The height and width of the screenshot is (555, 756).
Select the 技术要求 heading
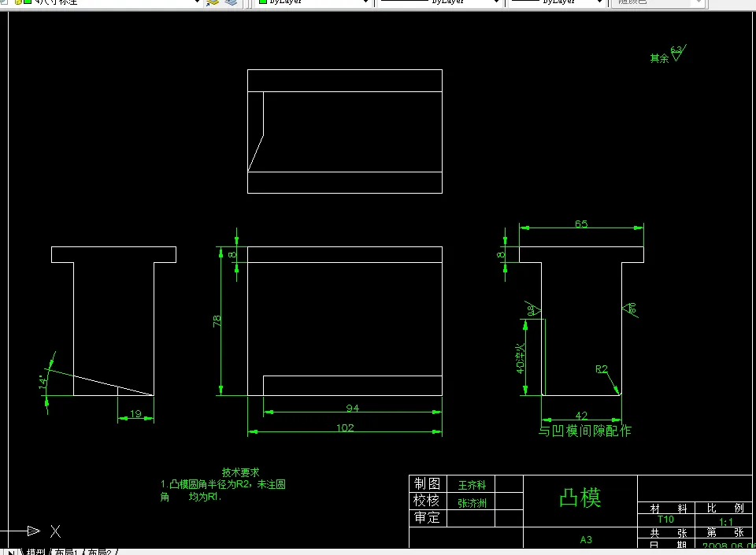point(240,472)
